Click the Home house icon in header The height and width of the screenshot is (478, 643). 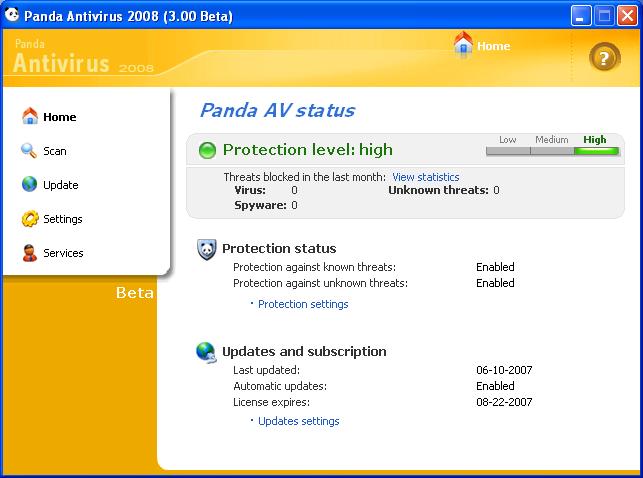pyautogui.click(x=463, y=44)
